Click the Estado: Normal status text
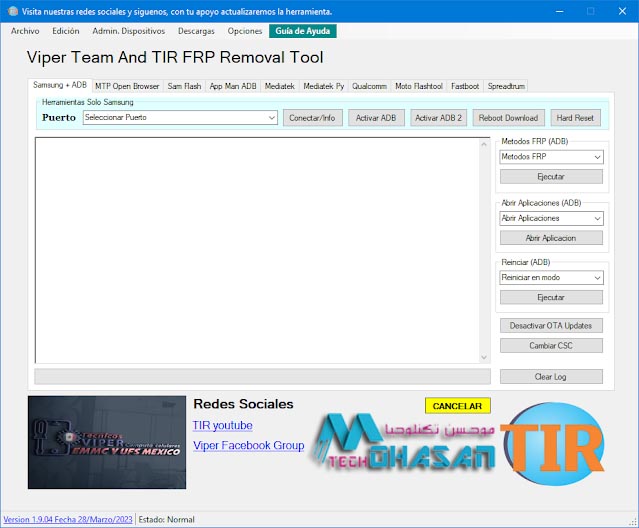The width and height of the screenshot is (639, 528). (x=166, y=519)
